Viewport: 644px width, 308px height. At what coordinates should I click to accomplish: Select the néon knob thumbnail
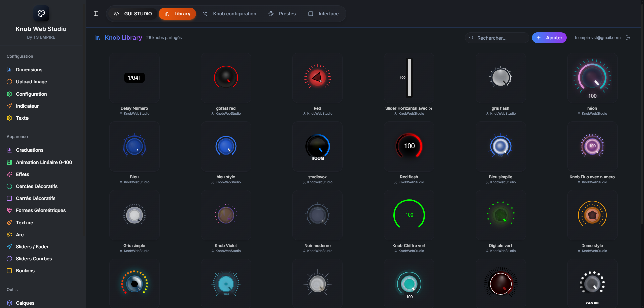point(592,78)
